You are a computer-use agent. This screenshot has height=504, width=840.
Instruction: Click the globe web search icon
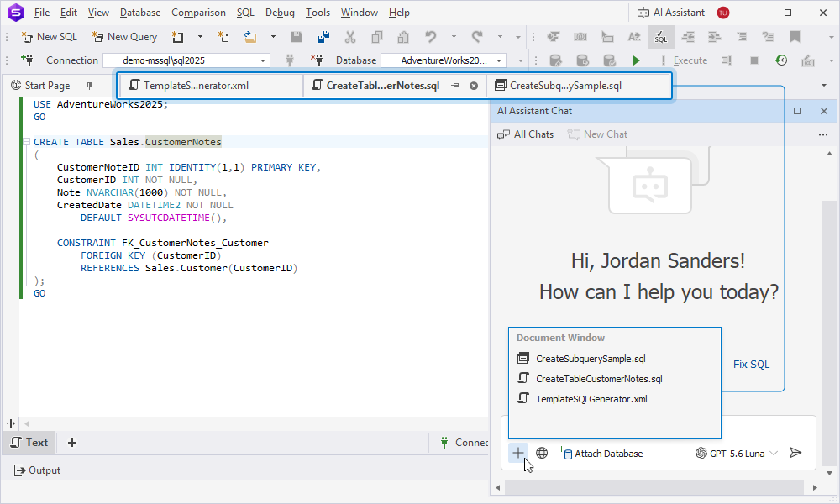tap(542, 453)
